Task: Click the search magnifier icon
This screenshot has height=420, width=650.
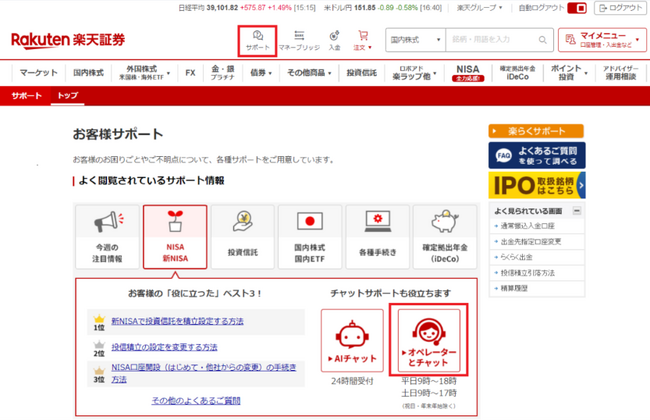Action: (x=542, y=40)
